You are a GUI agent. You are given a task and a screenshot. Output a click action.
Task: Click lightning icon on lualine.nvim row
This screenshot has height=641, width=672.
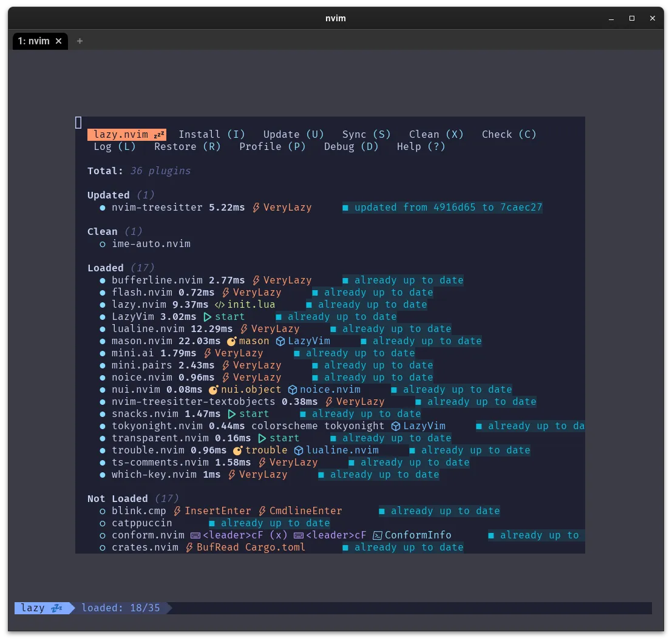click(244, 329)
